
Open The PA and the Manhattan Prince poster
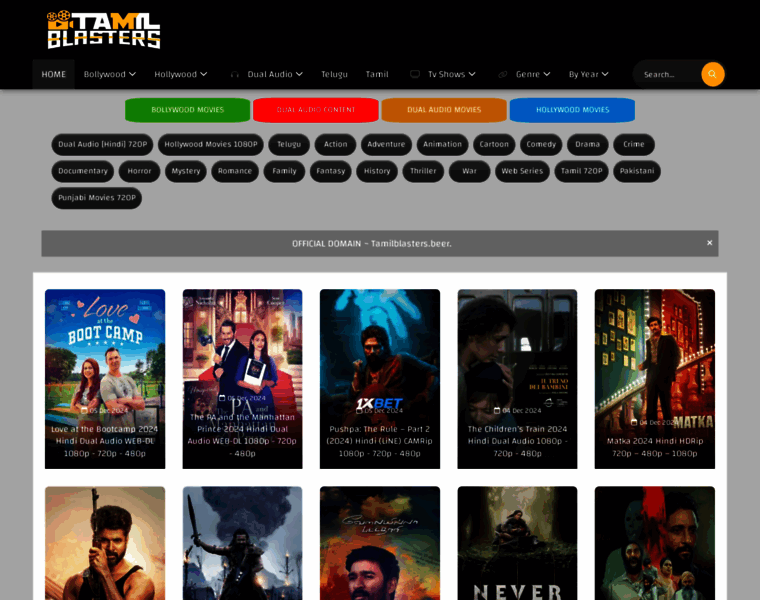[242, 379]
